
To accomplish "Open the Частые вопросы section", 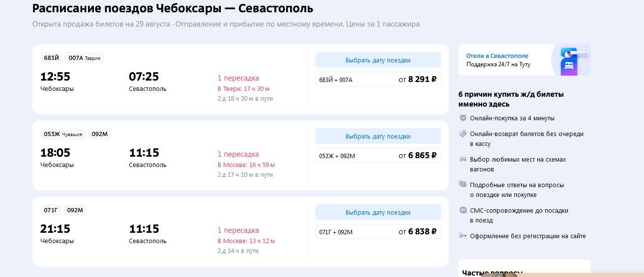I will [492, 272].
